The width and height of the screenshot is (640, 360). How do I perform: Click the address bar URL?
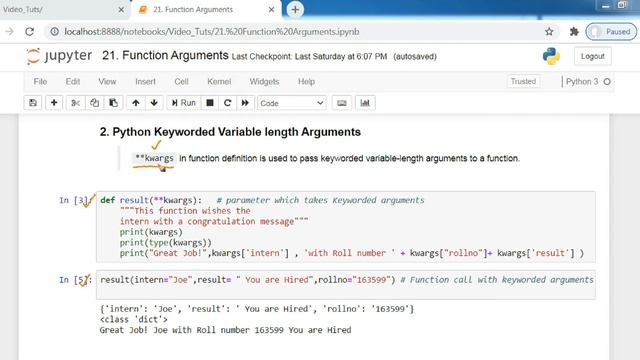click(212, 31)
